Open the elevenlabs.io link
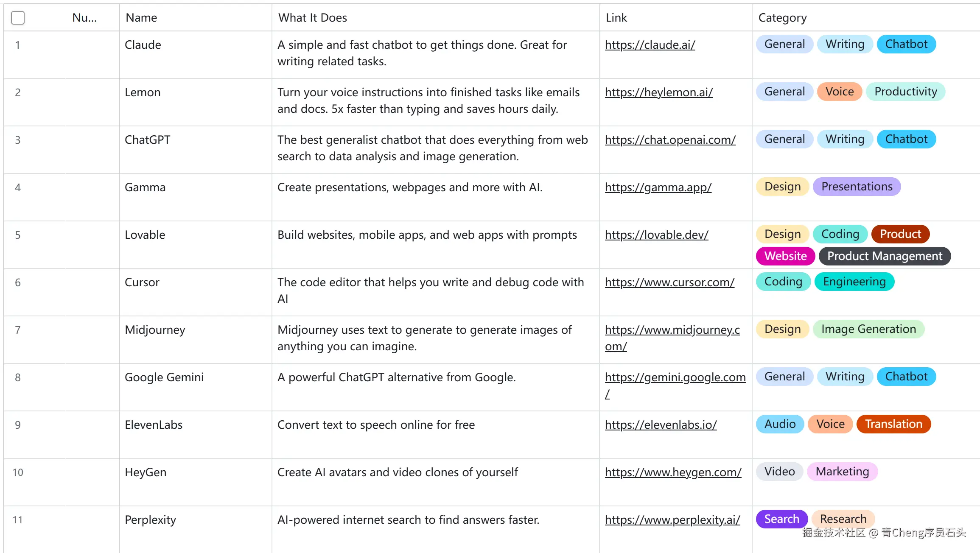 (661, 425)
